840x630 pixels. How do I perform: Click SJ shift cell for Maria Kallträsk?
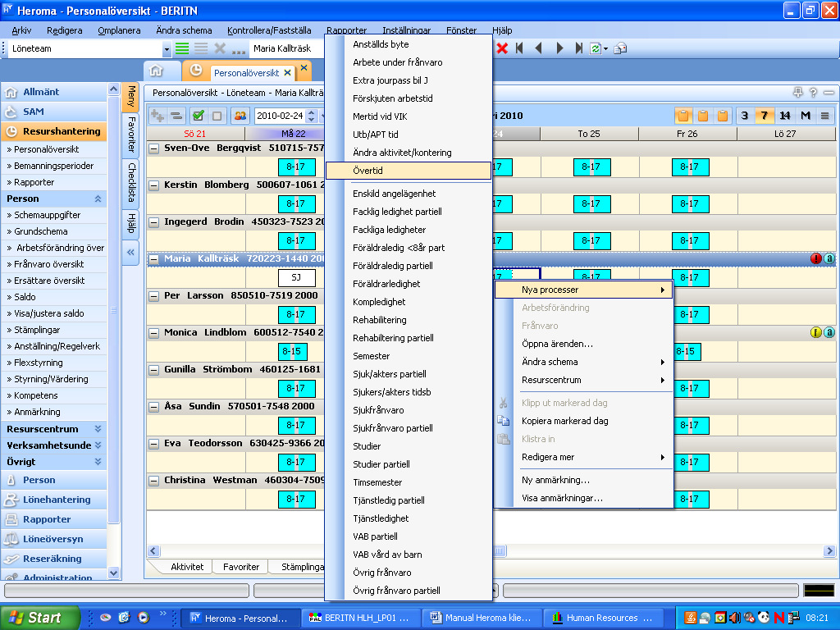[x=296, y=277]
